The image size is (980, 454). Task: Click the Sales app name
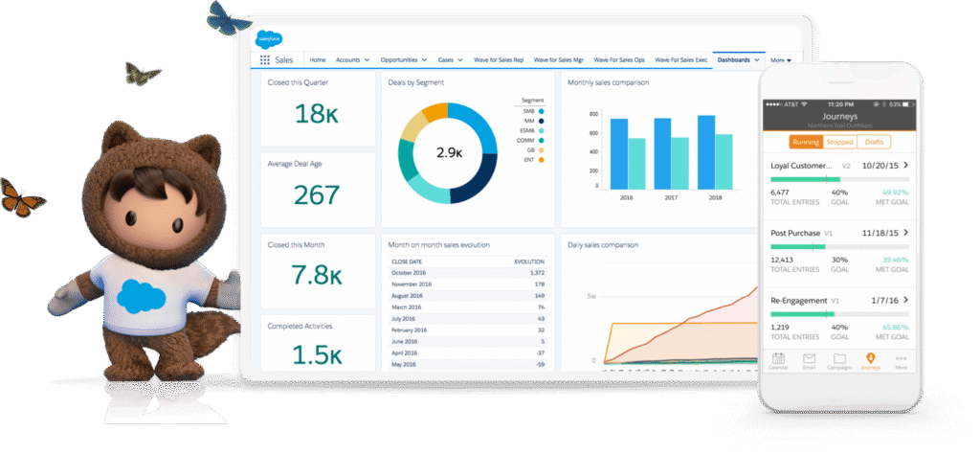click(283, 60)
